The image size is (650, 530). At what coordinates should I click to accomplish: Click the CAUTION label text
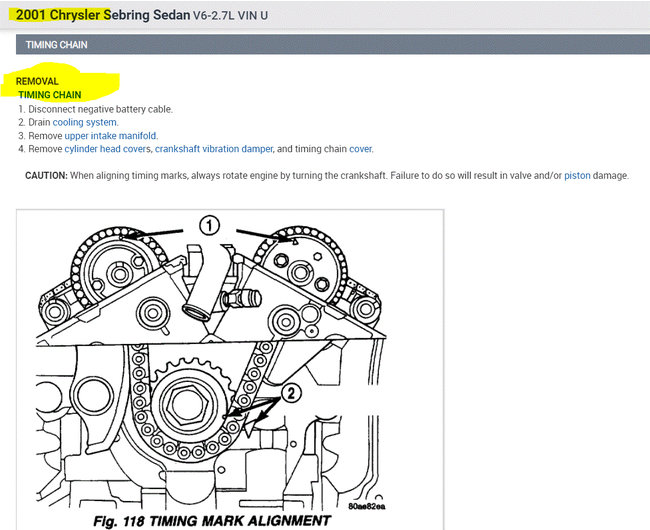pyautogui.click(x=46, y=175)
